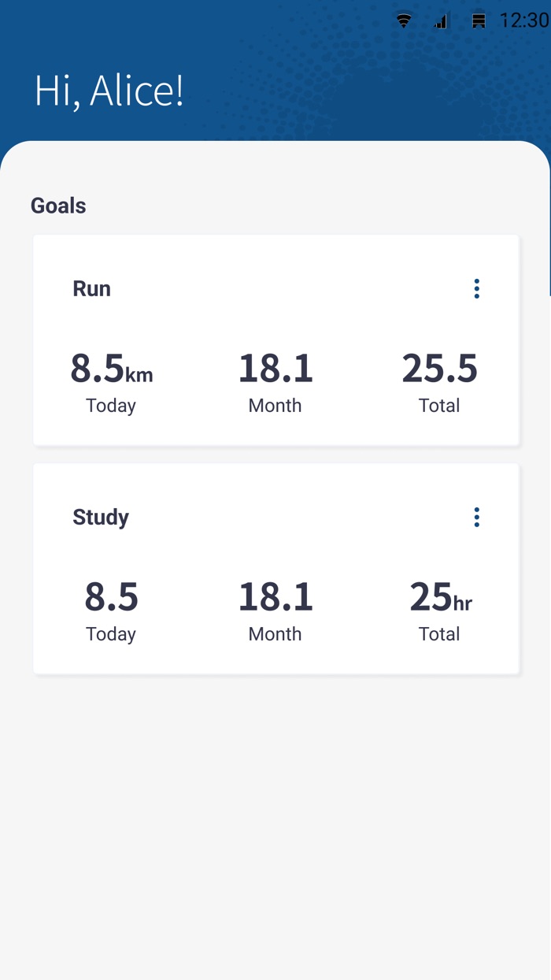This screenshot has height=980, width=551.
Task: Select the Goals section heading
Action: click(x=58, y=206)
